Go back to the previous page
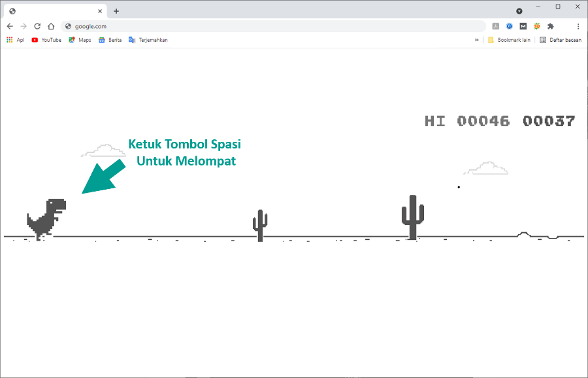 (x=10, y=26)
